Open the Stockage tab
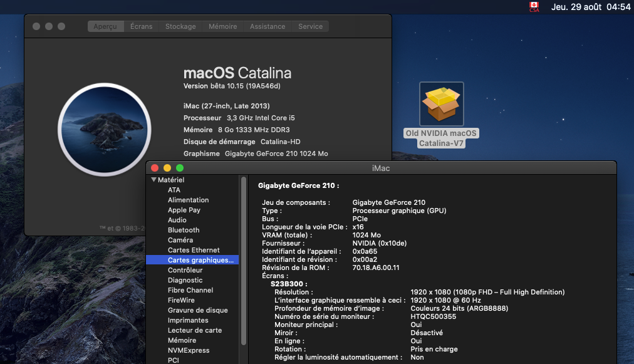Viewport: 634px width, 364px height. (180, 26)
